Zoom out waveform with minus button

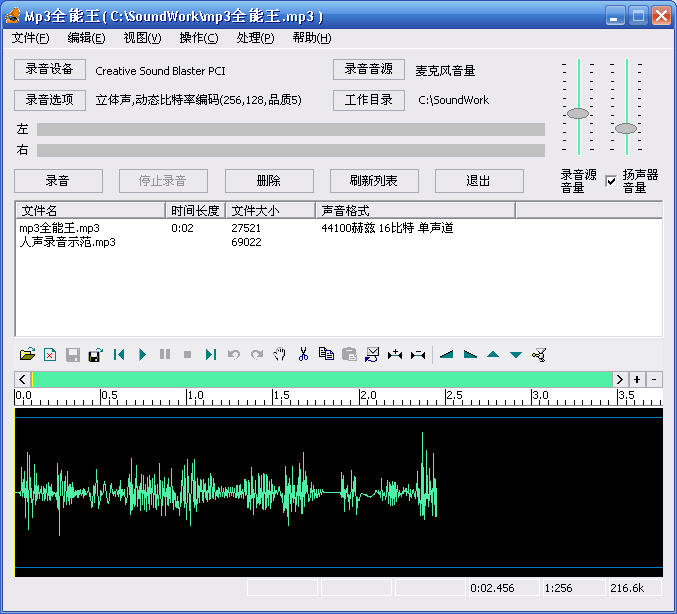[654, 379]
